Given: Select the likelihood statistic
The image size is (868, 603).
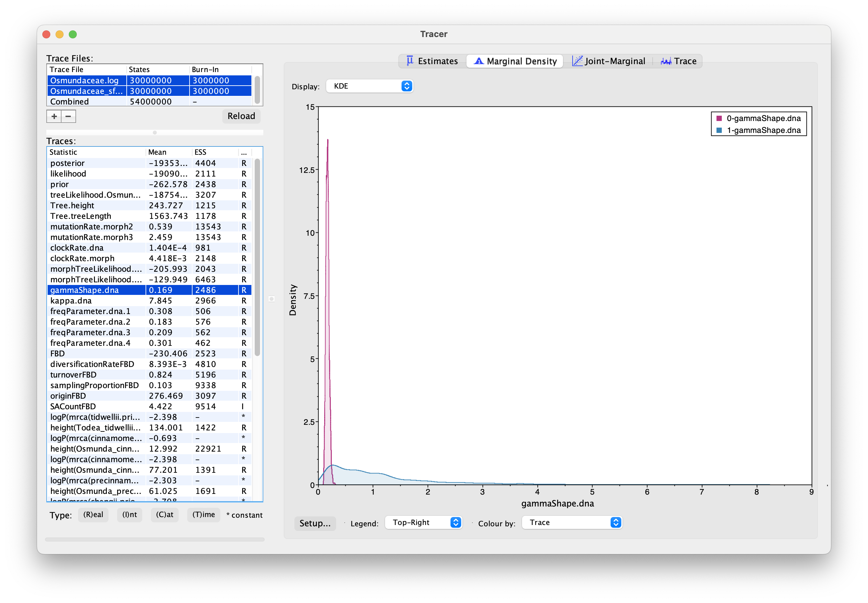Looking at the screenshot, I should tap(149, 174).
